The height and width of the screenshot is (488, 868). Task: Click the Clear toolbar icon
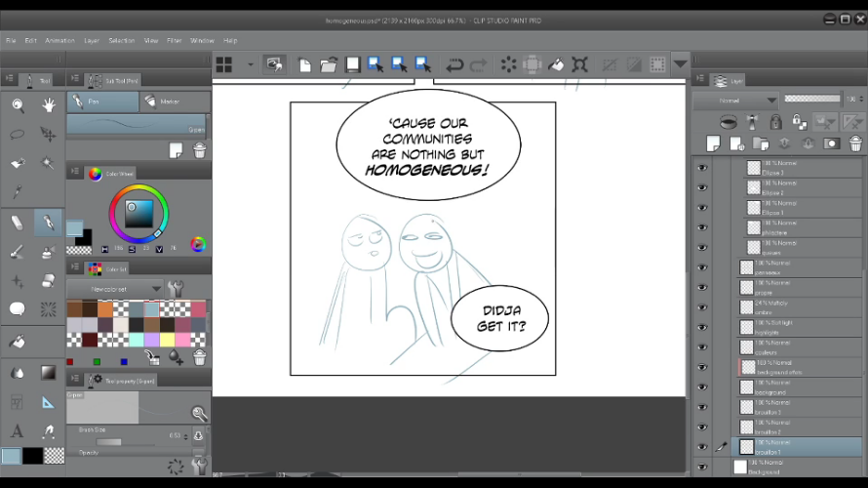tap(508, 64)
